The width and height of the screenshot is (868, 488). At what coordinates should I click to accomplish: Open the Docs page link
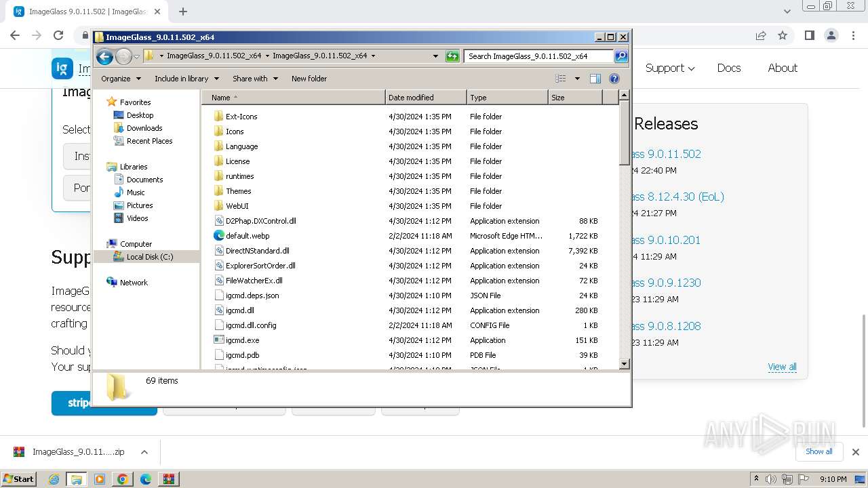[x=729, y=68]
